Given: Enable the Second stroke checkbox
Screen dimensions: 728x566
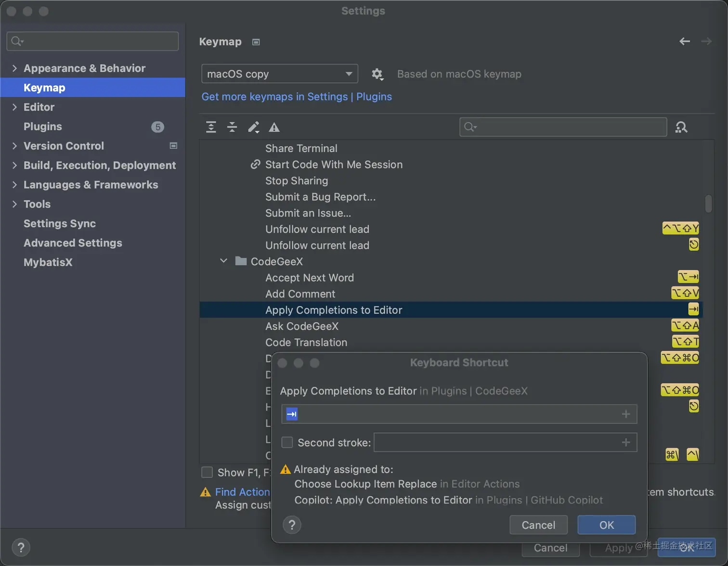Looking at the screenshot, I should (x=287, y=442).
